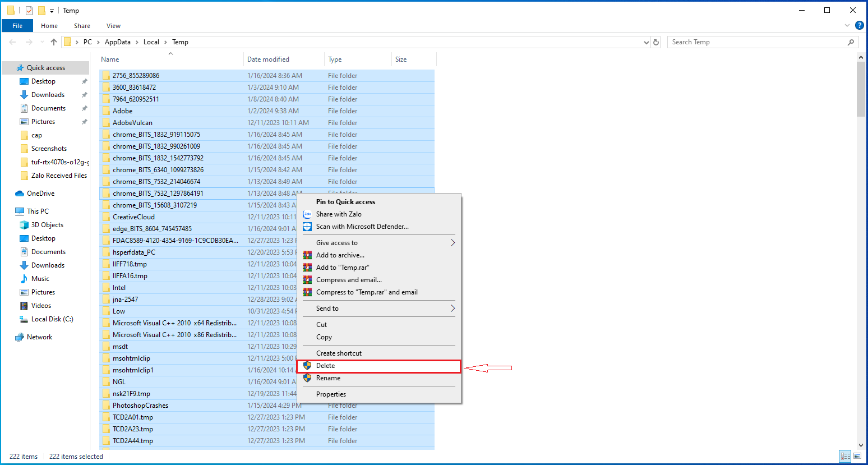Expand the Give access to submenu arrow
Image resolution: width=868 pixels, height=465 pixels.
453,243
